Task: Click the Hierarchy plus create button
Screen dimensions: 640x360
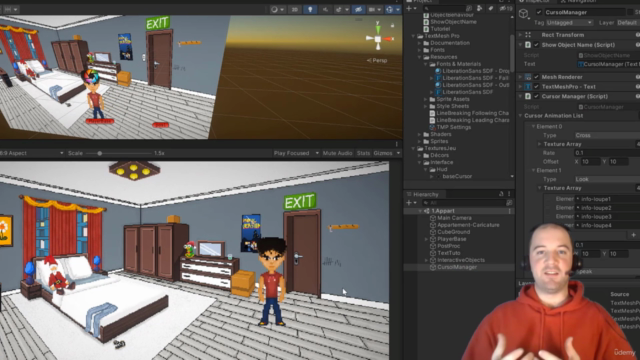Action: [x=409, y=202]
